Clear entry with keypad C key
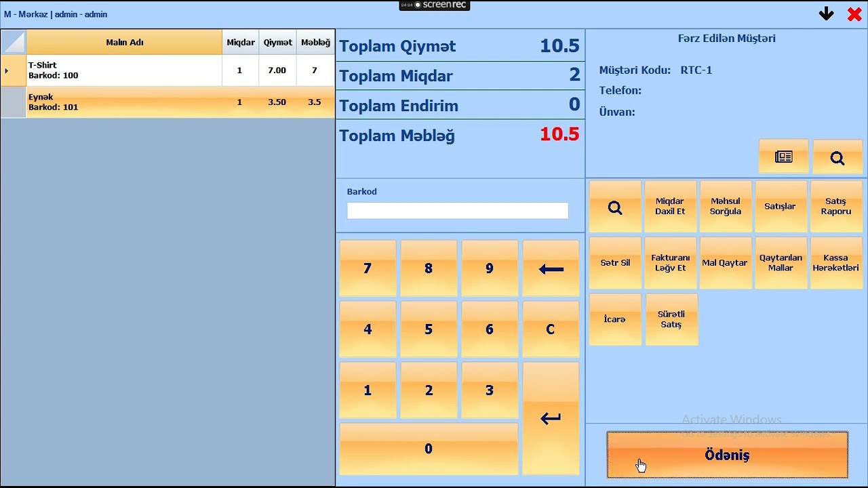 [551, 329]
